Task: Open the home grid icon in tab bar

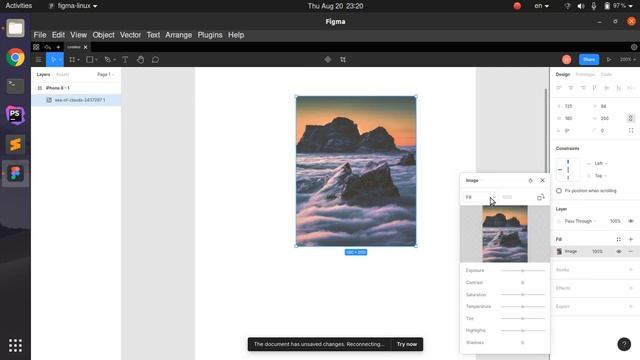Action: [x=36, y=47]
